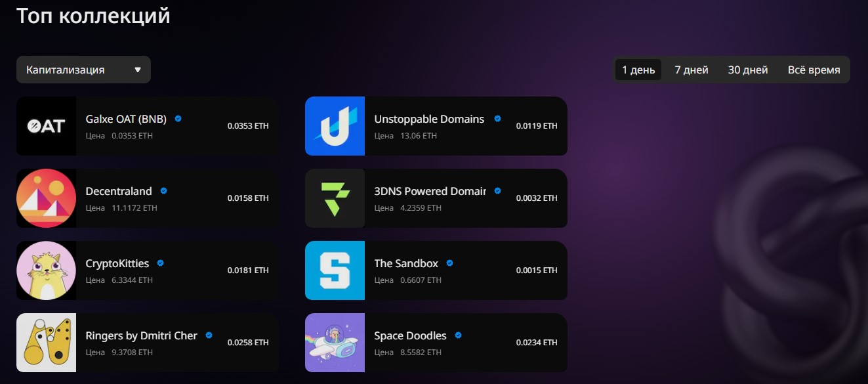Open the Decentraland logo thumbnail
The width and height of the screenshot is (868, 384).
pos(46,198)
